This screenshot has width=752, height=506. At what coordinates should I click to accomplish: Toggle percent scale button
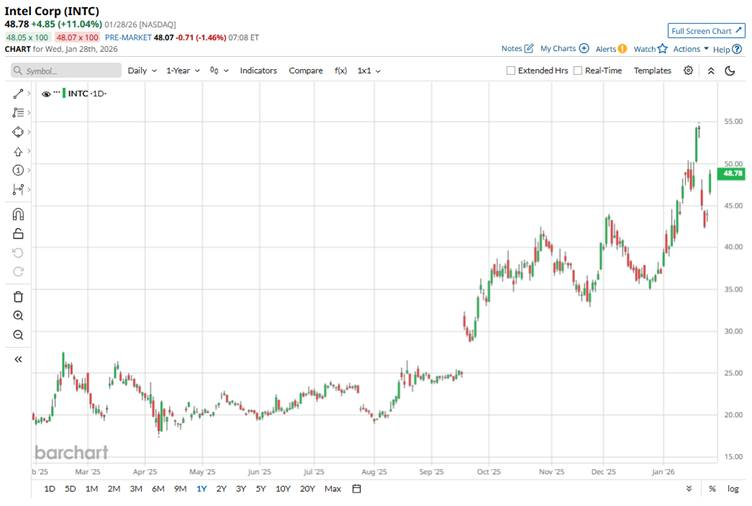point(712,489)
